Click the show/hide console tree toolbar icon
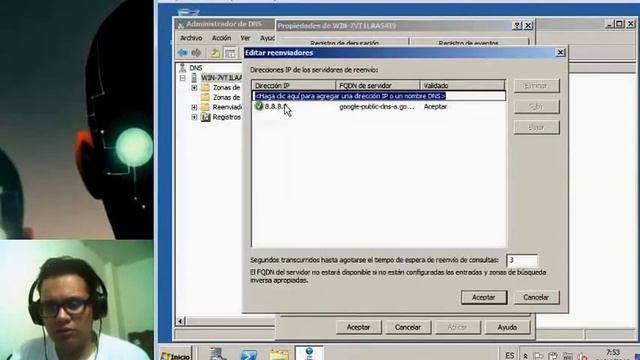 click(230, 53)
